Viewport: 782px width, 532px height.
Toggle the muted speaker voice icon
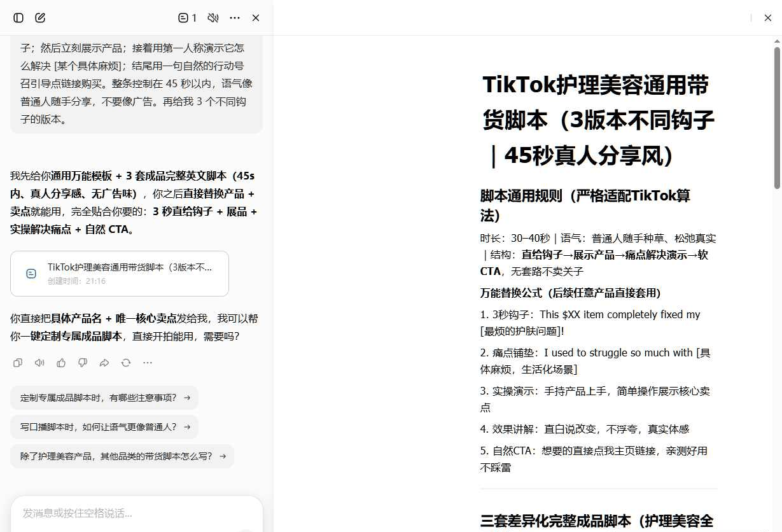coord(213,18)
